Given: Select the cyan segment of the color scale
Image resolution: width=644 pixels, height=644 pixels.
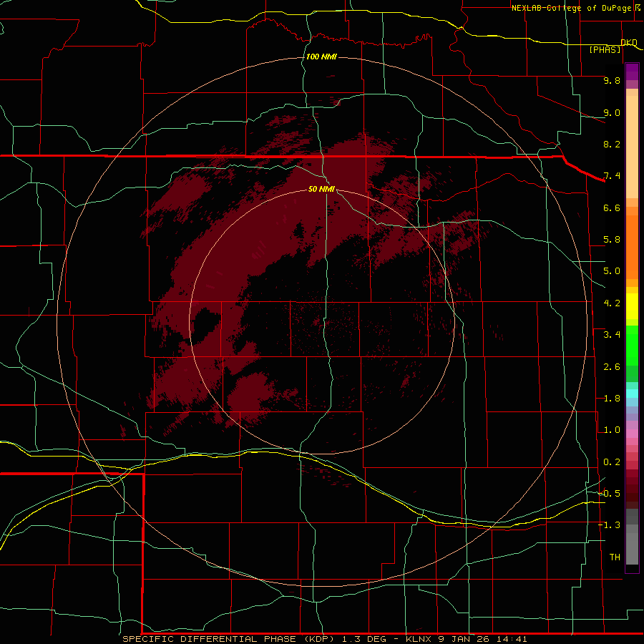Looking at the screenshot, I should [632, 394].
